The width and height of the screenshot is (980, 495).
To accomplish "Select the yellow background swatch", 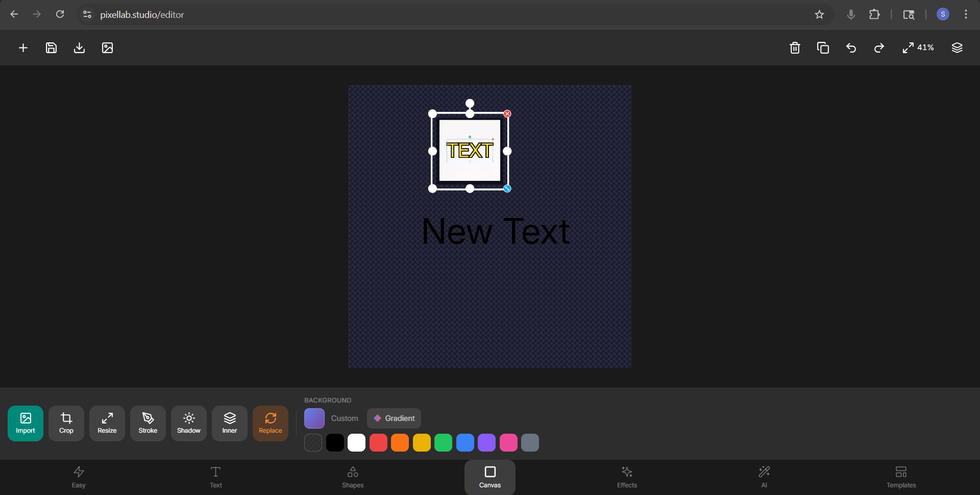I will point(422,443).
